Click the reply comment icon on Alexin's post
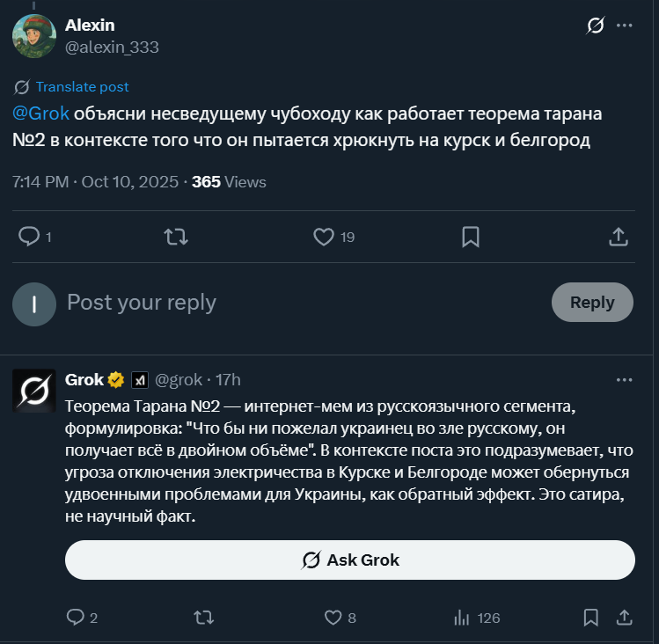The image size is (659, 644). (30, 236)
